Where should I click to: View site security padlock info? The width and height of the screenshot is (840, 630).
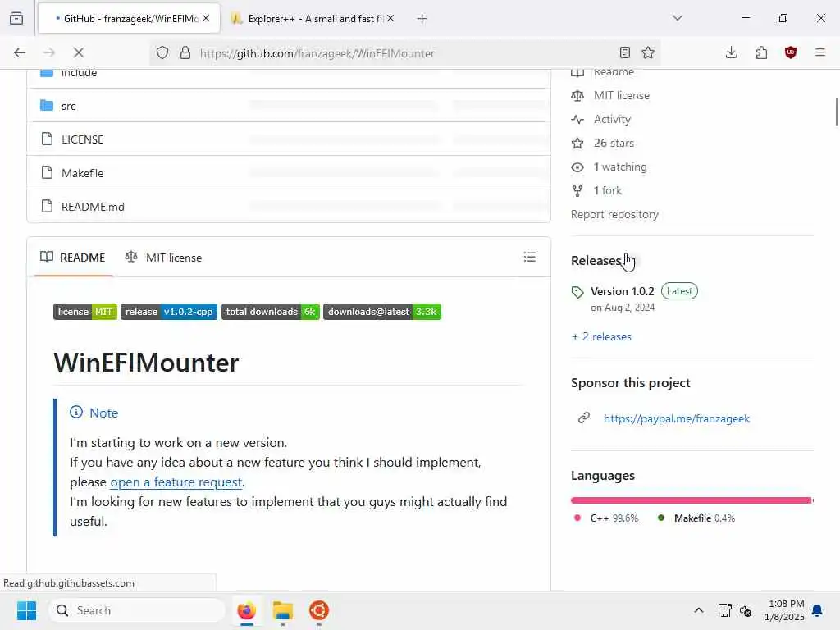(185, 52)
